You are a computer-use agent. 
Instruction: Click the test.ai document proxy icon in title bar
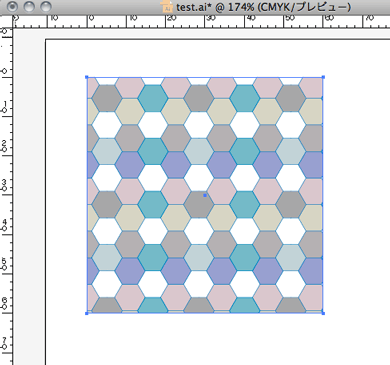pyautogui.click(x=167, y=6)
